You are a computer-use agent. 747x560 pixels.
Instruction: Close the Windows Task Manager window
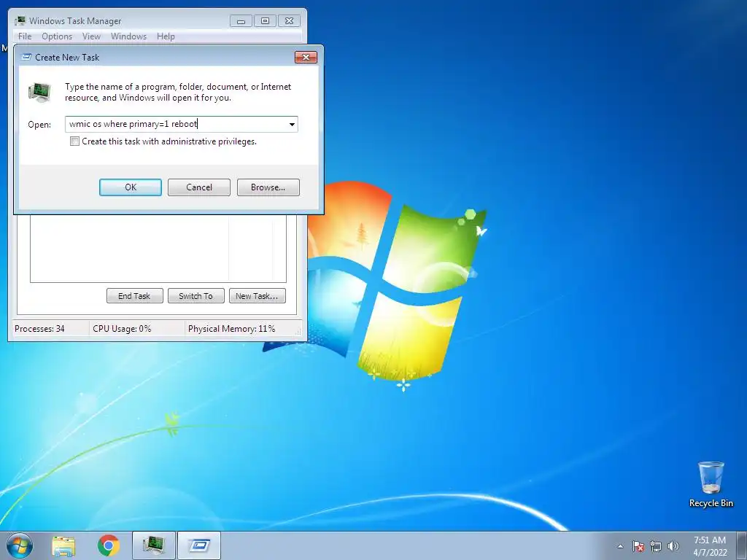pyautogui.click(x=289, y=21)
